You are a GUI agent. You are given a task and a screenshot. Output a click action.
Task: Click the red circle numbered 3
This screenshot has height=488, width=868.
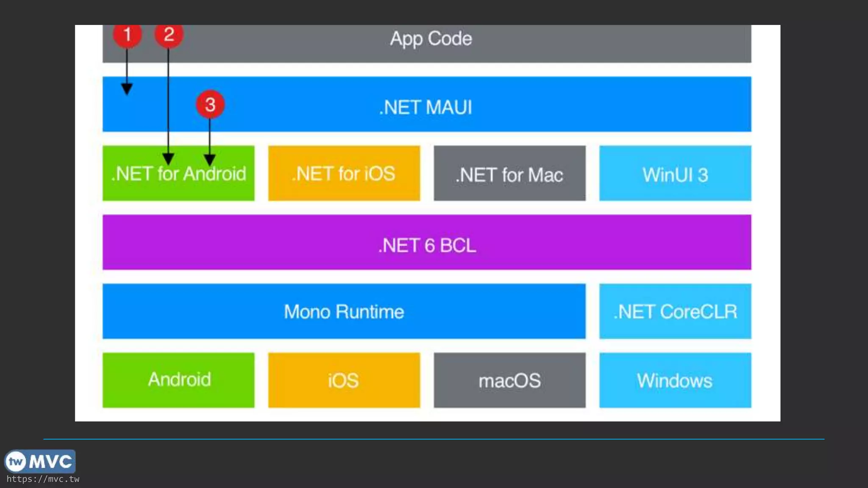pyautogui.click(x=210, y=105)
